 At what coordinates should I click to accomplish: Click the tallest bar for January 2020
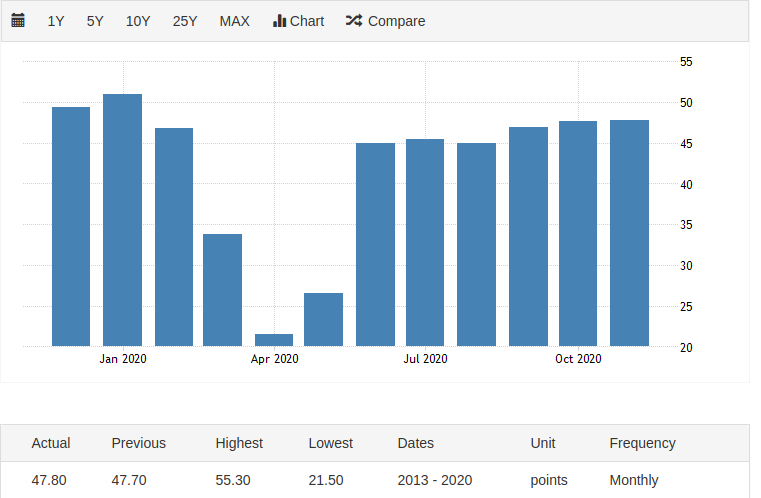(122, 220)
